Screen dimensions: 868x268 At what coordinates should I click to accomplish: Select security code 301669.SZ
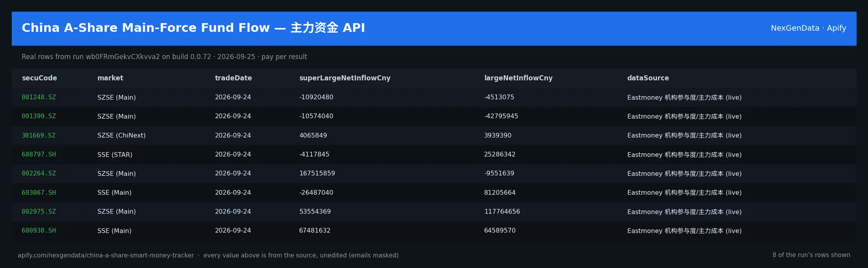tap(39, 135)
